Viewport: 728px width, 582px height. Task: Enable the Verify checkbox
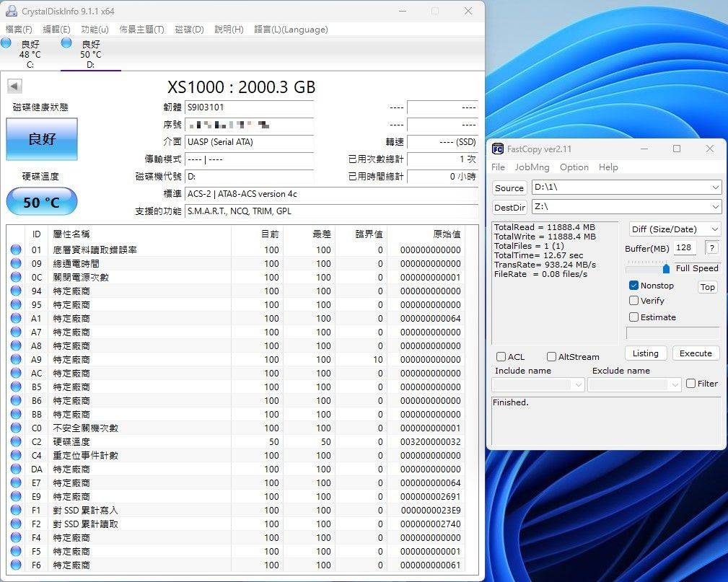click(633, 301)
